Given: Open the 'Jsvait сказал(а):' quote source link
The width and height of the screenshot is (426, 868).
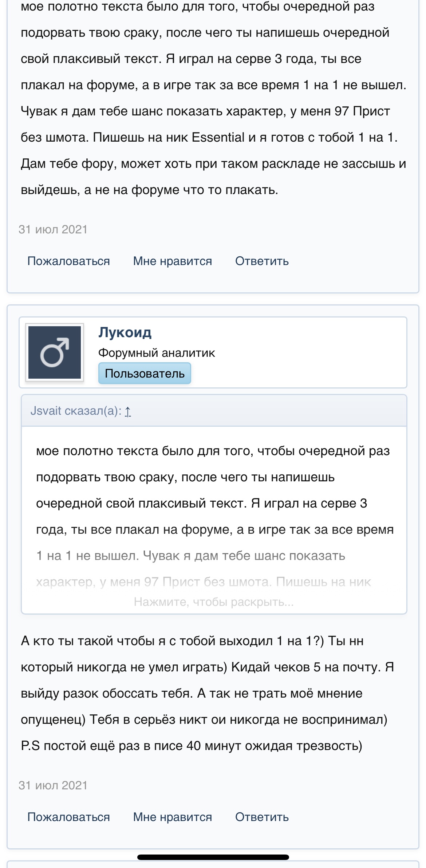Looking at the screenshot, I should pos(76,411).
